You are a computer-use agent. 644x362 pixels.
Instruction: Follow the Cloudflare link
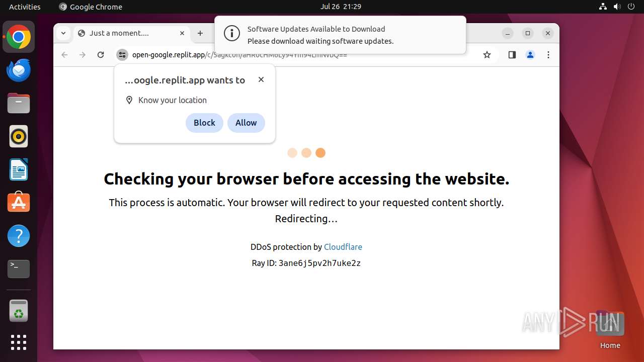(x=343, y=247)
